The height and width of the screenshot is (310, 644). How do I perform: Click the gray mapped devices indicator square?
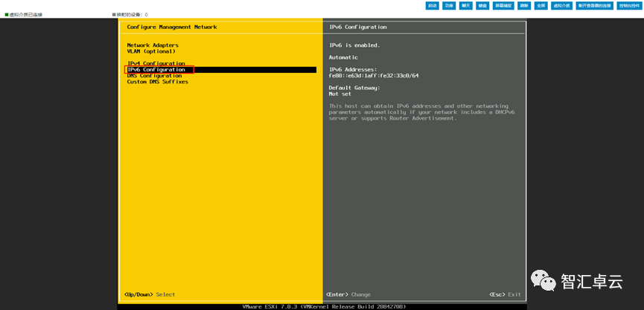point(114,15)
